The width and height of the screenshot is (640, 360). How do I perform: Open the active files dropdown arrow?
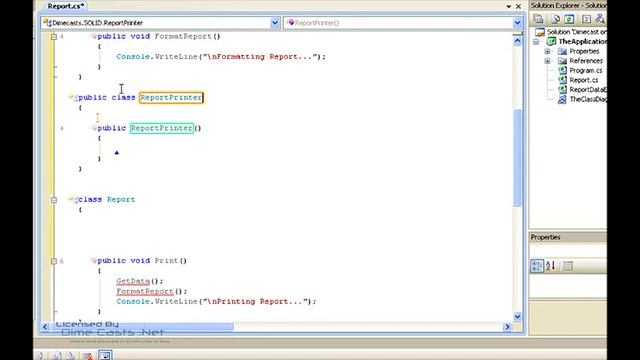[509, 6]
